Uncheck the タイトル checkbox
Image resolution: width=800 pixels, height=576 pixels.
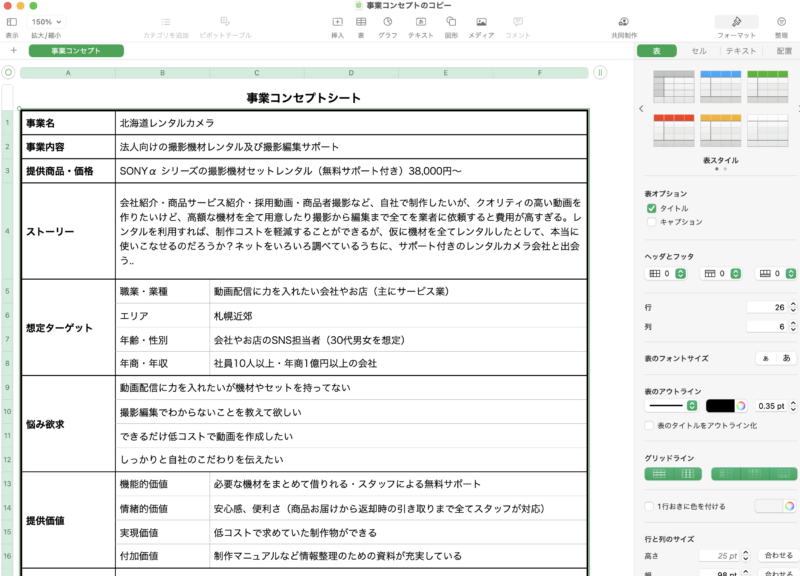click(x=652, y=208)
